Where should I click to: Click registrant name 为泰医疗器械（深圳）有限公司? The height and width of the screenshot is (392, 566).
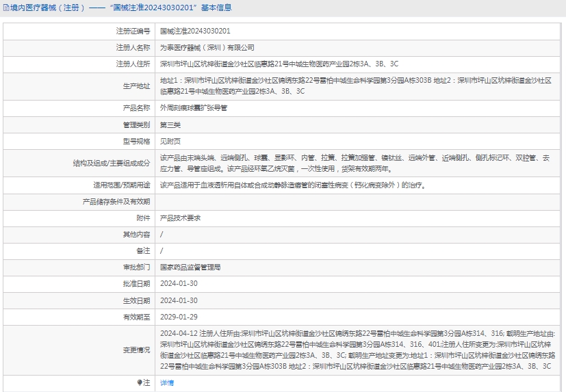point(207,48)
